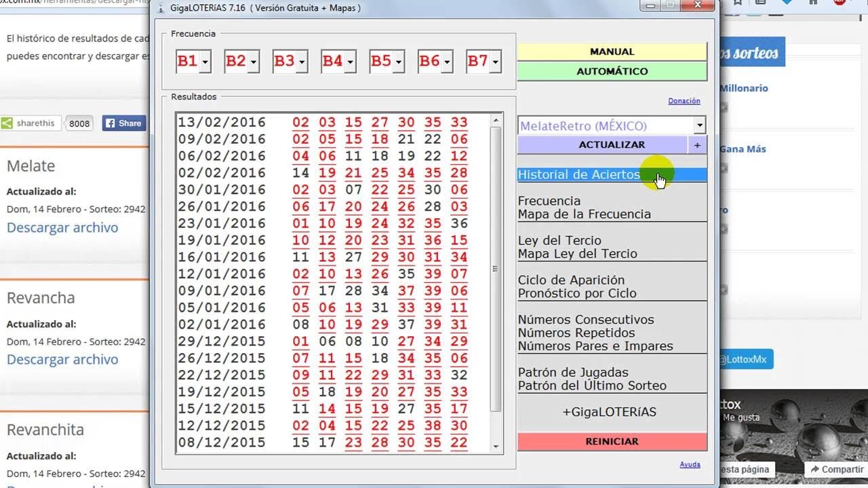868x488 pixels.
Task: Click the REINICIAR button
Action: (612, 441)
